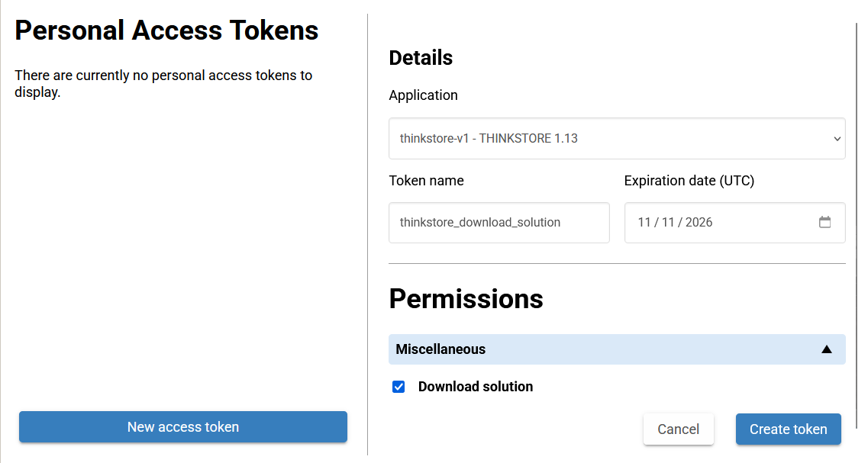
Task: Select the month segment of expiration date
Action: coord(644,223)
